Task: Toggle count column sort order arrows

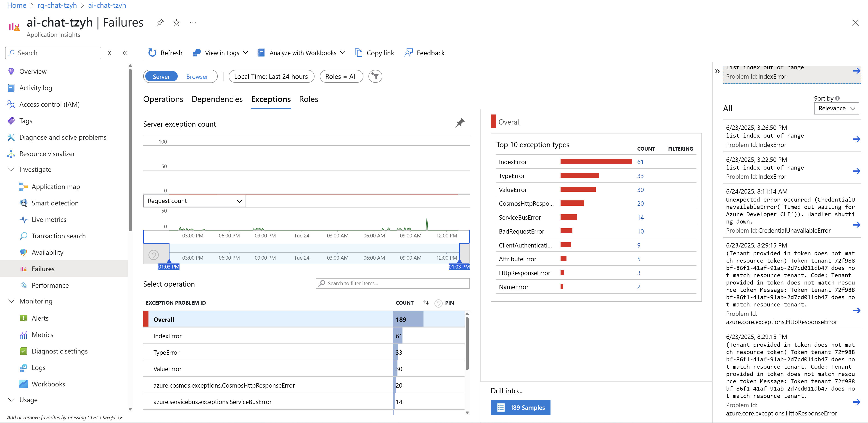Action: pyautogui.click(x=426, y=303)
